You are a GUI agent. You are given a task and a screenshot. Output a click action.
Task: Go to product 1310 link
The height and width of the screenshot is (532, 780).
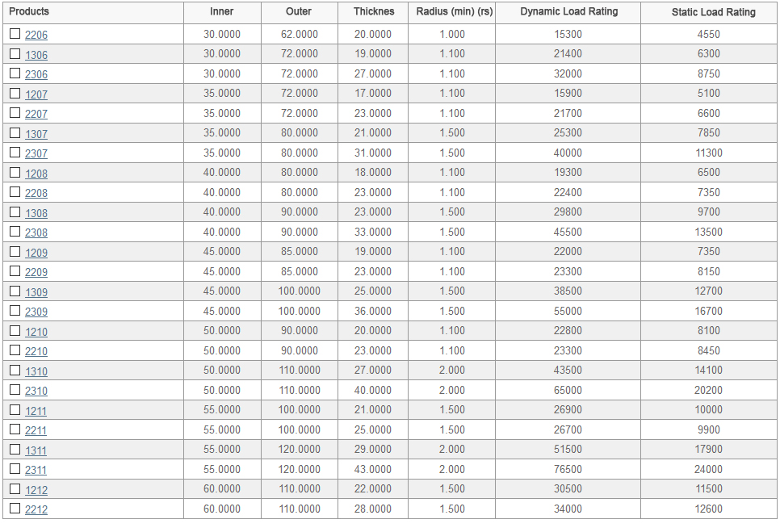(x=36, y=371)
